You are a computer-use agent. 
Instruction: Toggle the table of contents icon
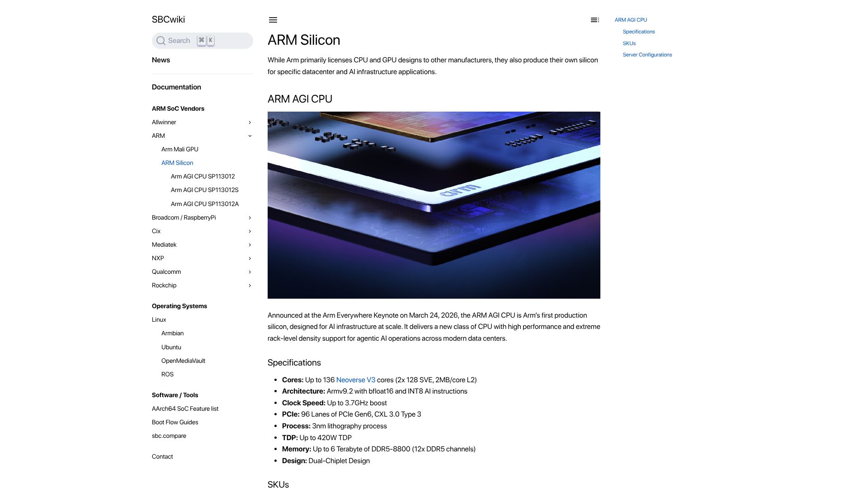(x=595, y=20)
